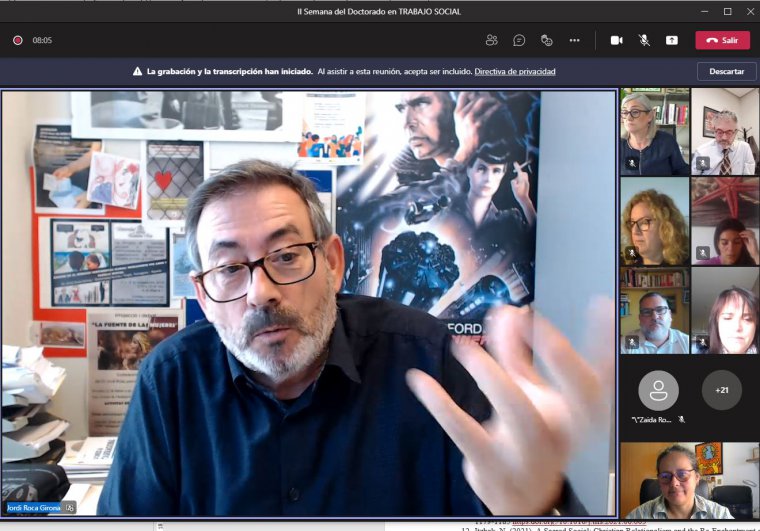The image size is (760, 531).
Task: Open the meeting chat
Action: click(x=519, y=40)
